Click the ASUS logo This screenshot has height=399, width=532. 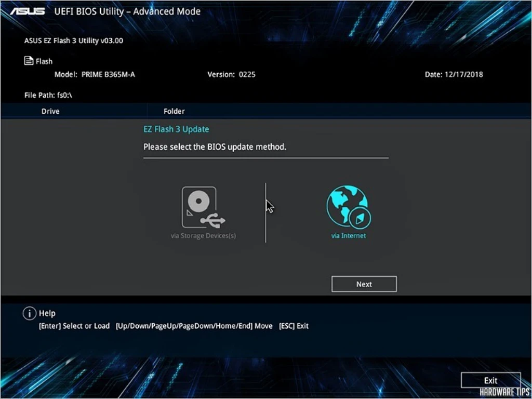pyautogui.click(x=28, y=11)
